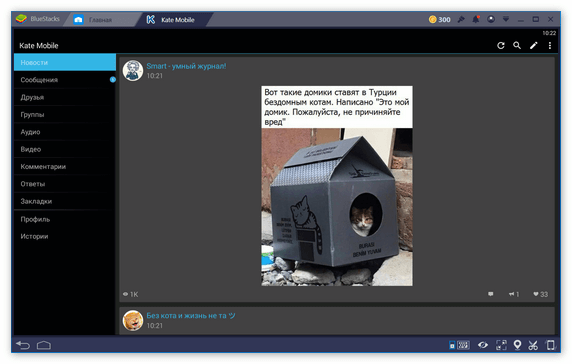Screen dimensions: 572x364
Task: Toggle the eye visibility icon
Action: (x=483, y=345)
